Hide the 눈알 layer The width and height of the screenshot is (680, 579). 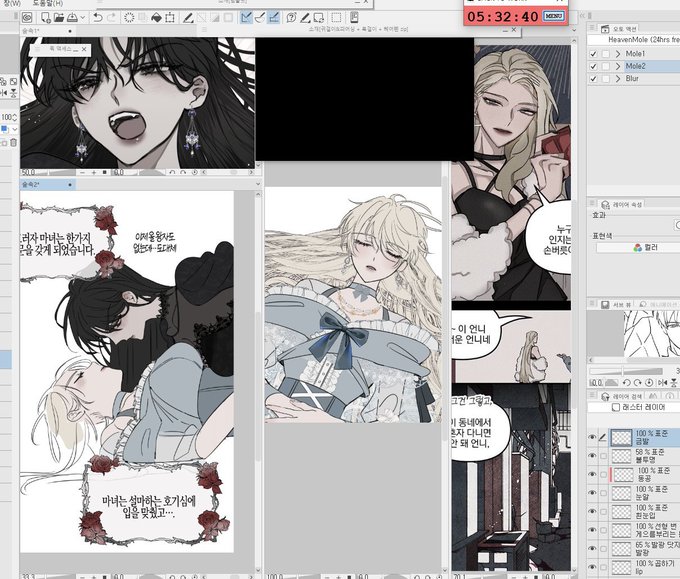click(x=592, y=493)
